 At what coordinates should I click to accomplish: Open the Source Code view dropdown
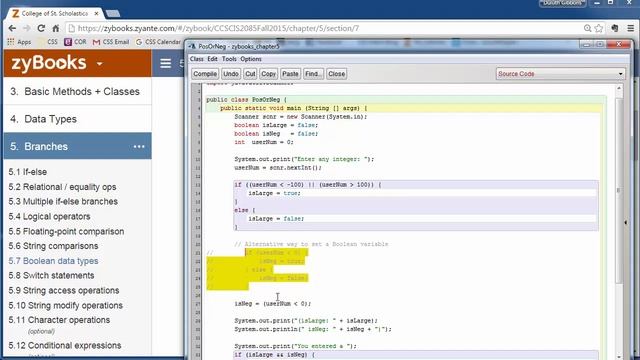[560, 74]
